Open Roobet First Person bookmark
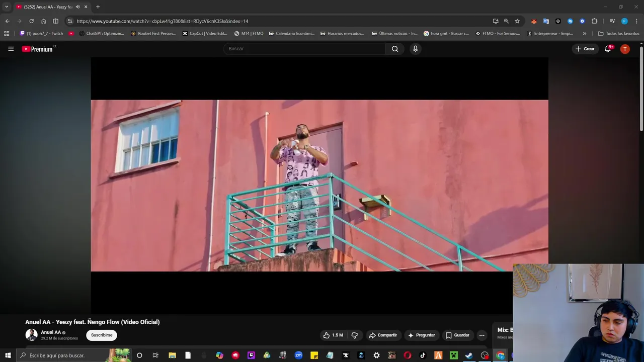Image resolution: width=644 pixels, height=362 pixels. pyautogui.click(x=153, y=34)
